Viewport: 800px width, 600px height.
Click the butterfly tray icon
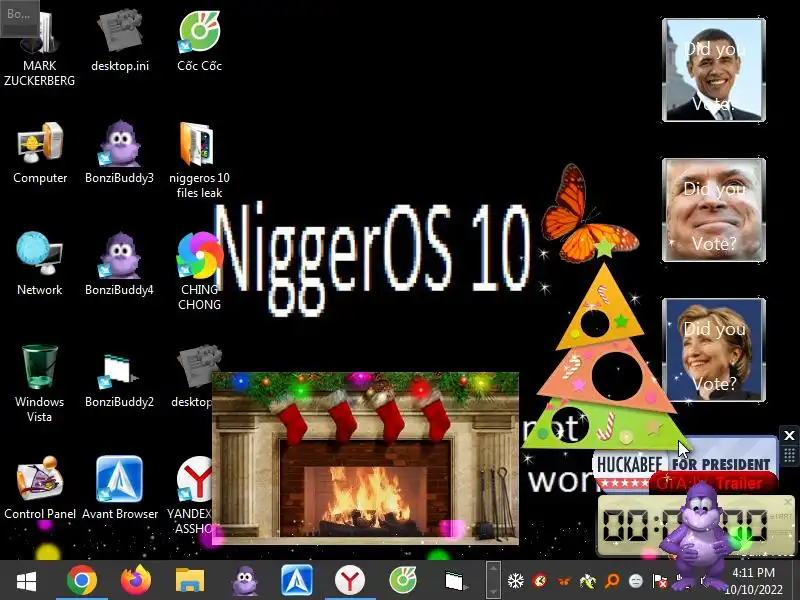(564, 581)
